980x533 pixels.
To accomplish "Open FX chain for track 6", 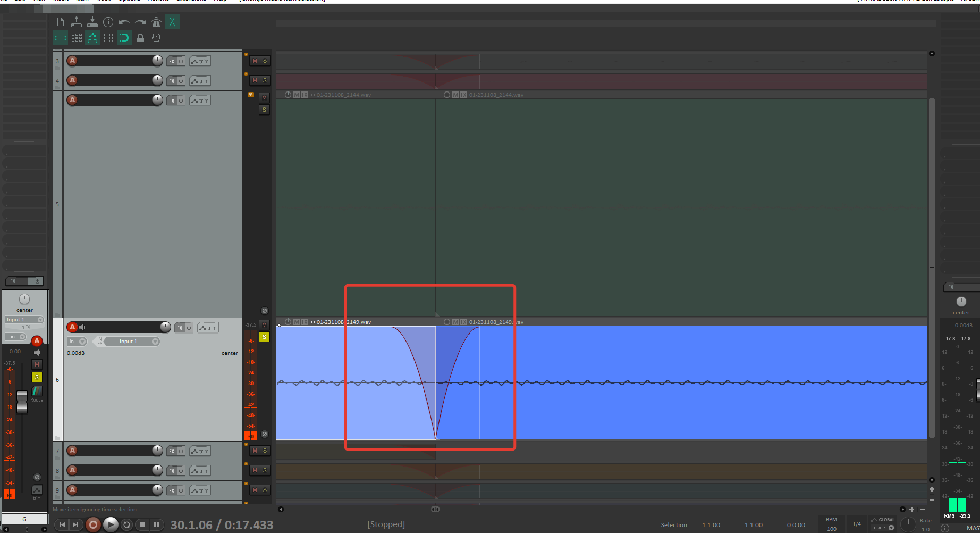I will pos(180,328).
